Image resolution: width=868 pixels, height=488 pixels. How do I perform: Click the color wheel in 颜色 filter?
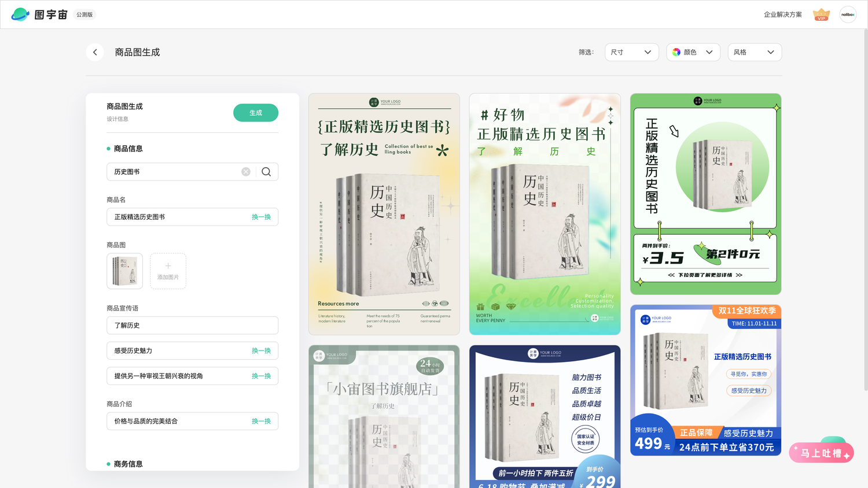point(676,52)
